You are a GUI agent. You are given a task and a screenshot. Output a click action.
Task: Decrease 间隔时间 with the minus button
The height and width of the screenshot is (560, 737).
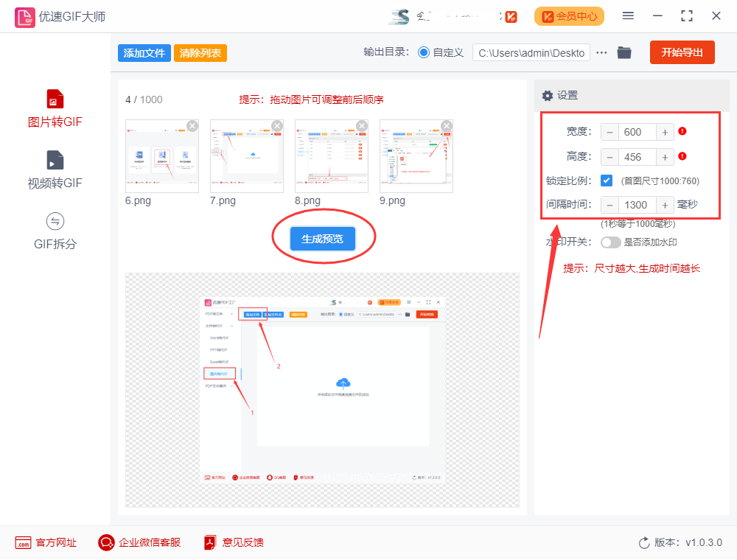point(609,205)
